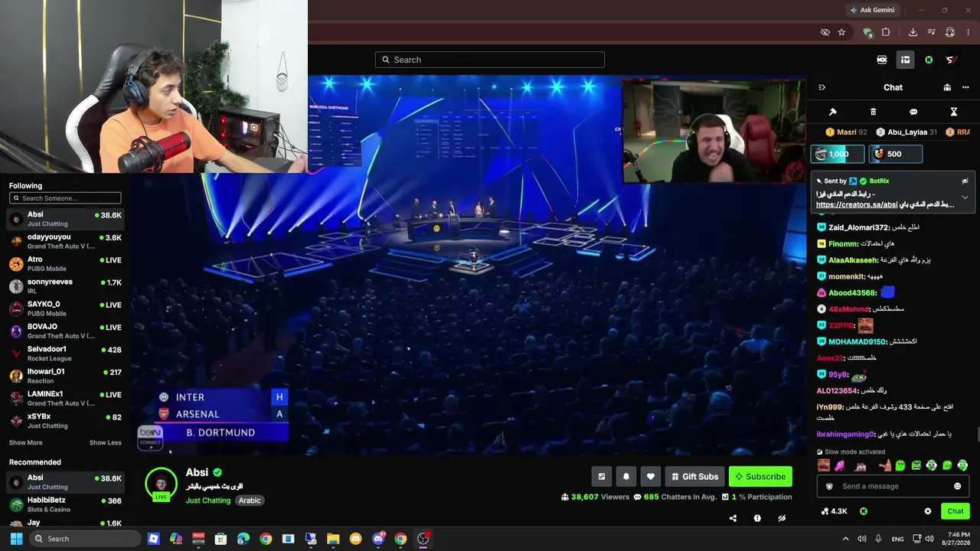Click the Subscribe button
The image size is (980, 551).
click(x=760, y=477)
